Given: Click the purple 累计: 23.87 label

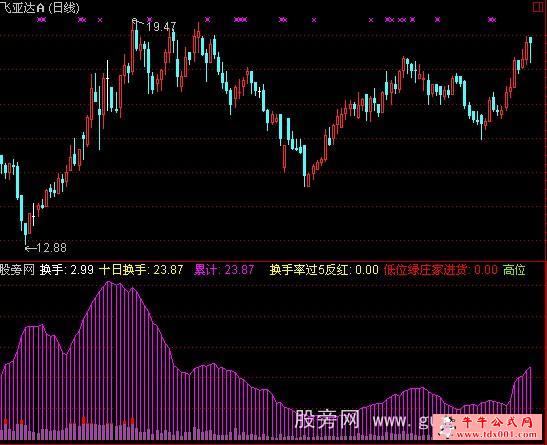Looking at the screenshot, I should click(x=224, y=270).
